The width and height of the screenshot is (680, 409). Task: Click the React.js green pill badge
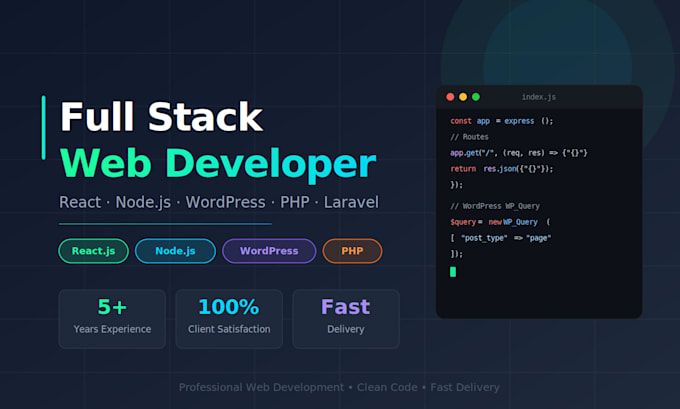(x=93, y=251)
